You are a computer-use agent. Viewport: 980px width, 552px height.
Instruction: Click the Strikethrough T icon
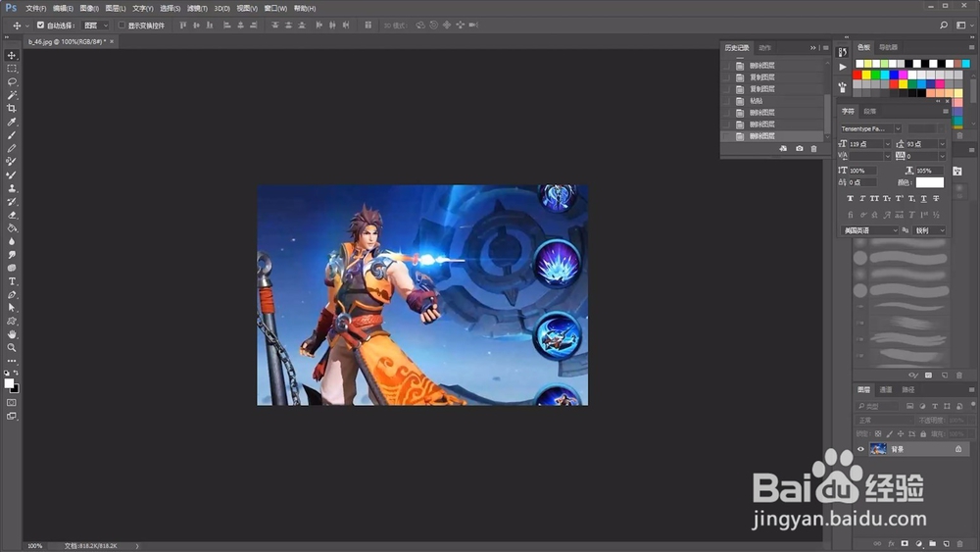(x=936, y=198)
